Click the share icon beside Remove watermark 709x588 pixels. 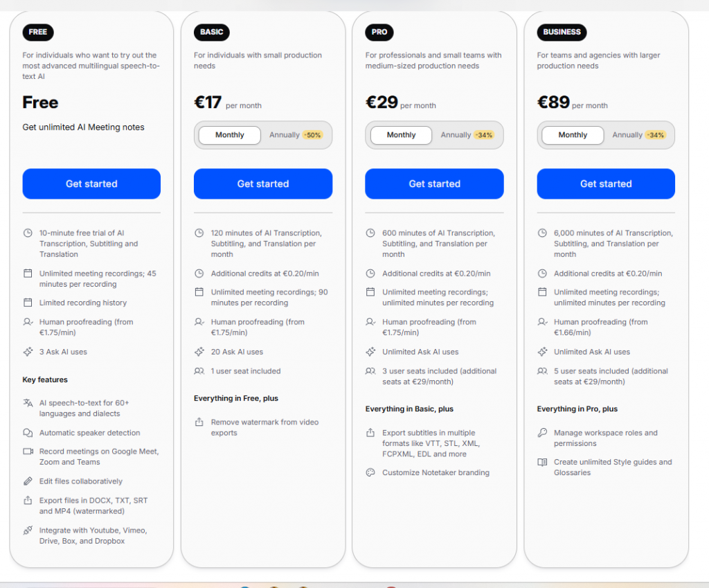[199, 422]
